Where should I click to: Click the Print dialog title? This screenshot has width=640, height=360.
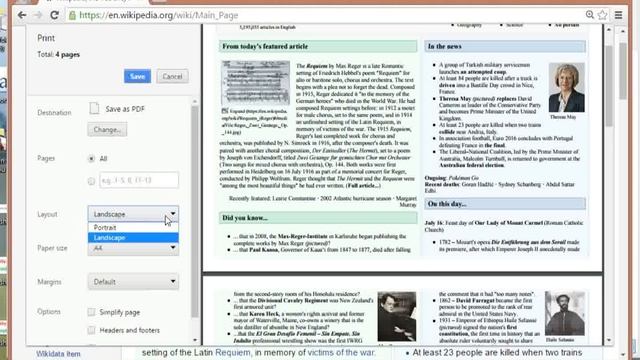pyautogui.click(x=46, y=38)
